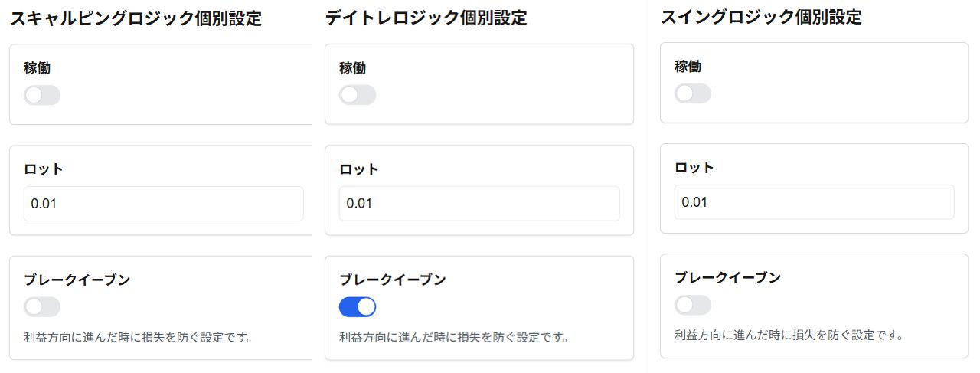Click the ブレークイーブン label in デイトレロジック card
Image resolution: width=980 pixels, height=373 pixels.
tap(393, 280)
